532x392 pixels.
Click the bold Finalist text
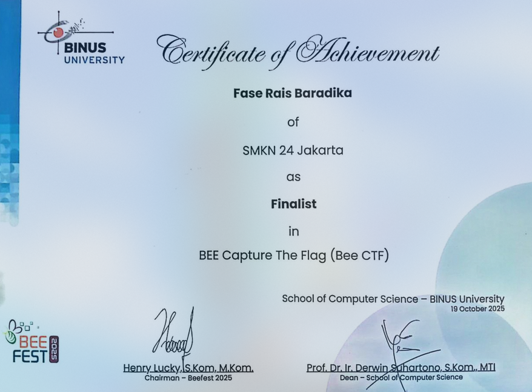tap(293, 204)
